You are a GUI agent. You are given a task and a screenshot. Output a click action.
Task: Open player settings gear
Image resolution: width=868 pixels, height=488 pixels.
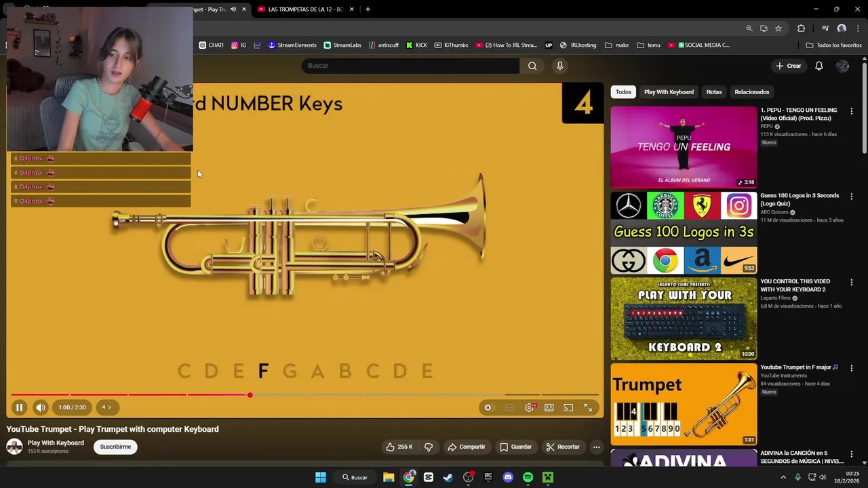pyautogui.click(x=530, y=407)
